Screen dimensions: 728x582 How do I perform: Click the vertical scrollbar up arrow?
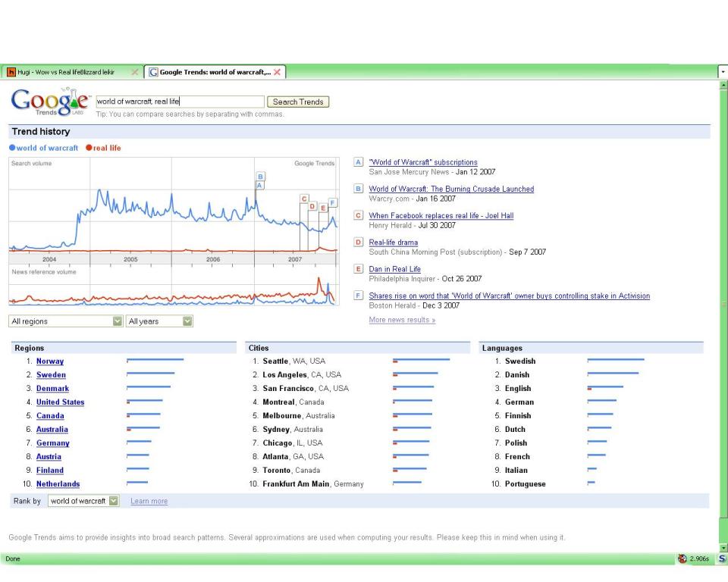[723, 86]
